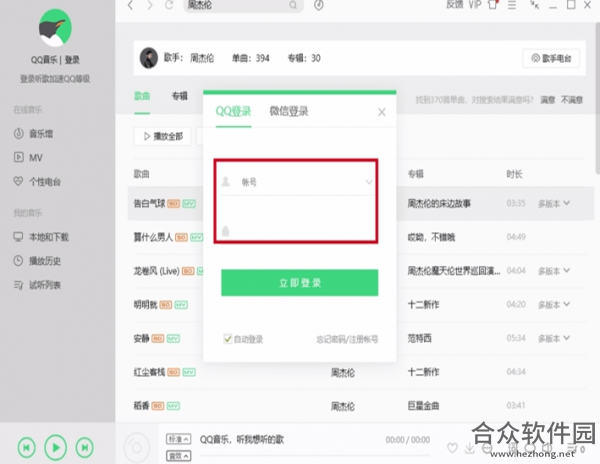Click album 周杰伦的床边故事
600x464 pixels.
pyautogui.click(x=439, y=204)
